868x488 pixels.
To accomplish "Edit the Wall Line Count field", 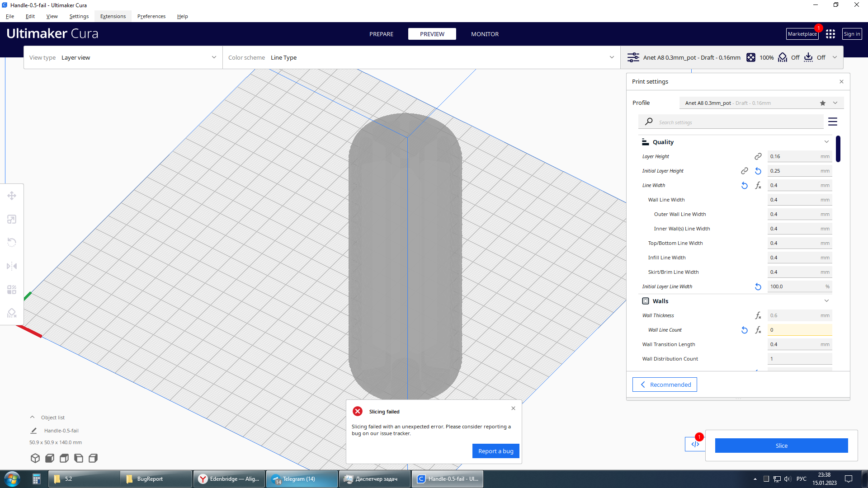I will point(799,330).
